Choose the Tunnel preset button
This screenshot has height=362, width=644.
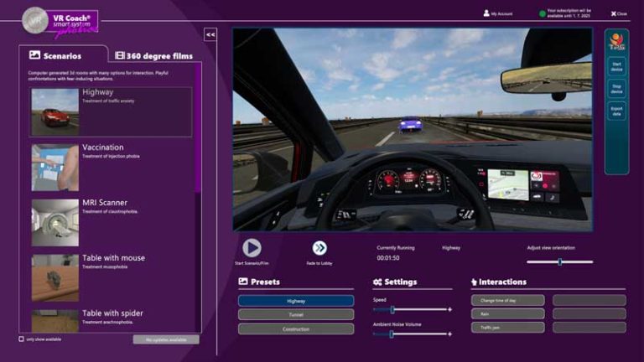point(296,315)
